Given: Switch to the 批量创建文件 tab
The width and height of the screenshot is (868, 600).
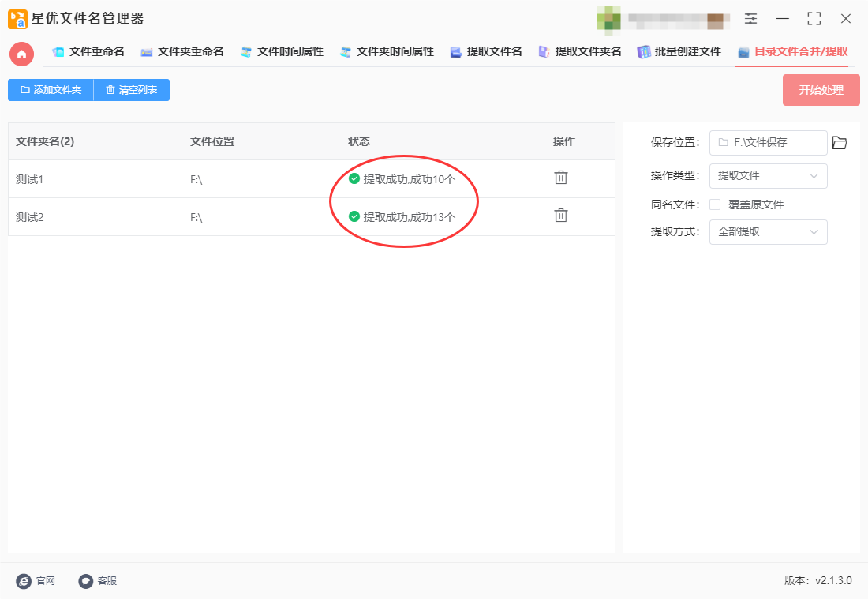Looking at the screenshot, I should point(679,52).
